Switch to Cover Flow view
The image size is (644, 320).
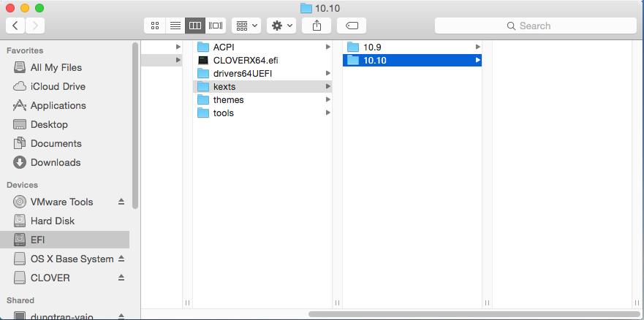click(x=215, y=26)
